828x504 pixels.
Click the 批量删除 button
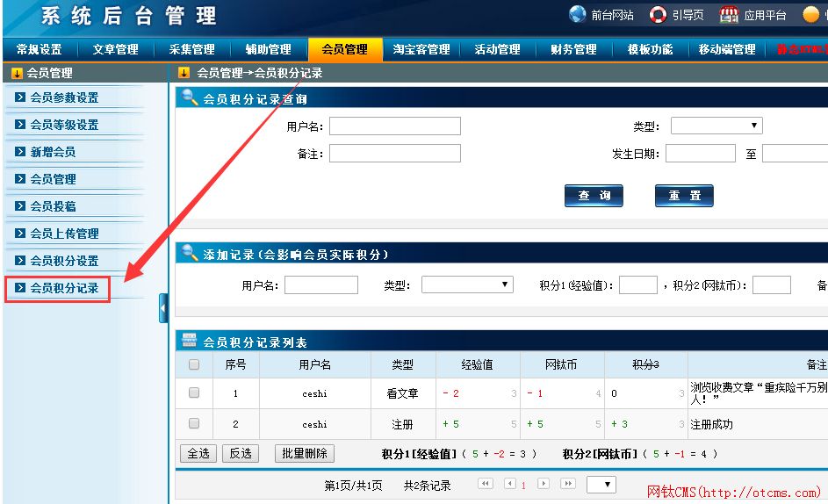pyautogui.click(x=305, y=453)
